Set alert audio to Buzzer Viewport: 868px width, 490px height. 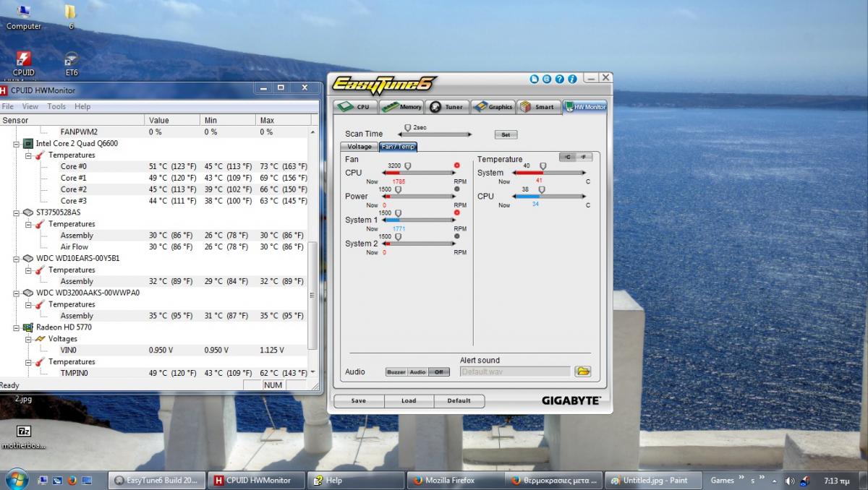[396, 372]
